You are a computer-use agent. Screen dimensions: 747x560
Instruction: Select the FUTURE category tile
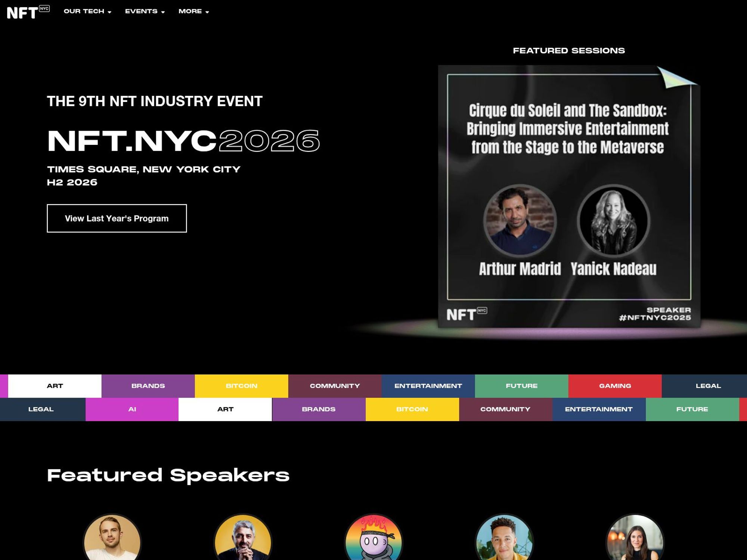point(521,386)
